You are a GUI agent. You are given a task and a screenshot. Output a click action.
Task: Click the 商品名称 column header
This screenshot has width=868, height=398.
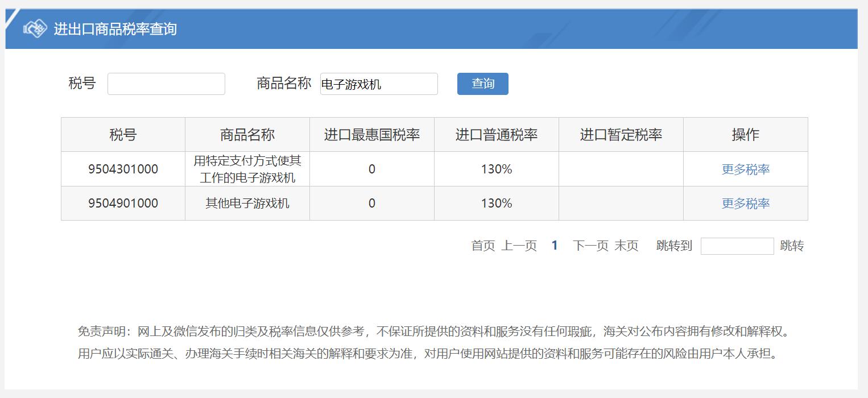[247, 134]
